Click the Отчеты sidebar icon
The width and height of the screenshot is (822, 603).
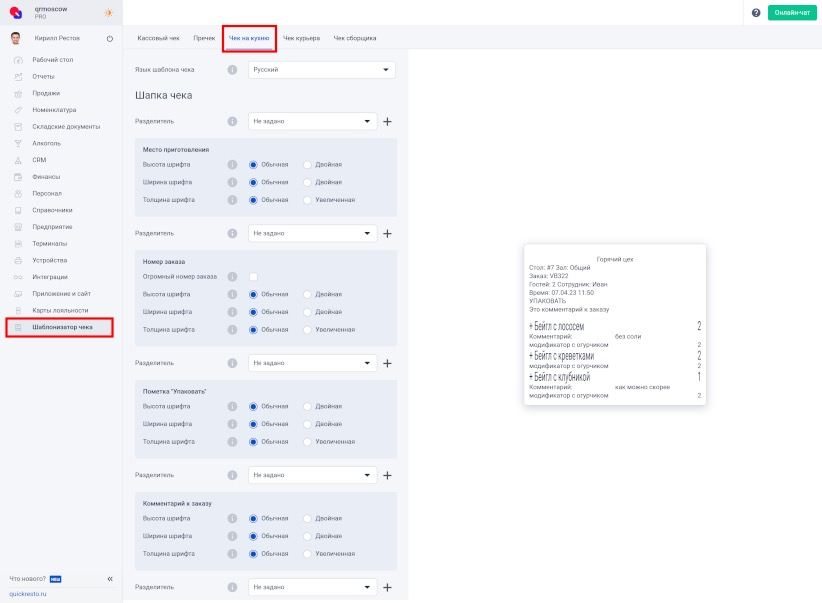(x=18, y=77)
